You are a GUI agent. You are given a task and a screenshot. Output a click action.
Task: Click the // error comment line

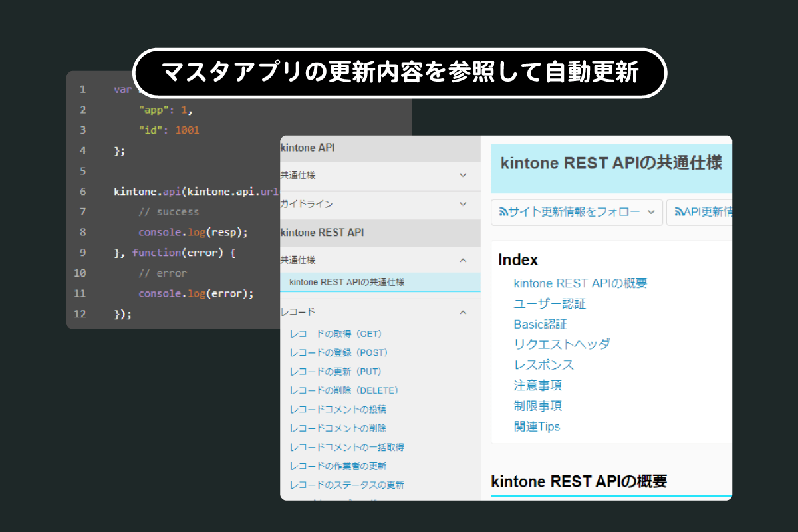coord(163,273)
